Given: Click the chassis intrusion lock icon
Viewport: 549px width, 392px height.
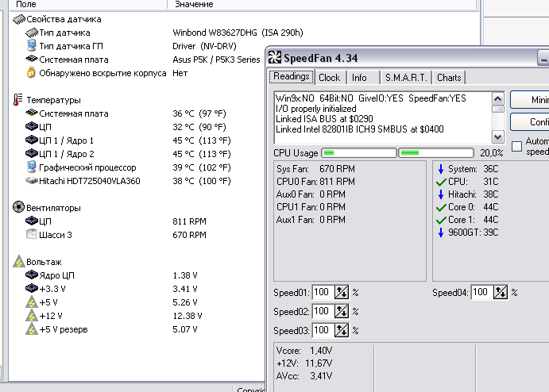Looking at the screenshot, I should pyautogui.click(x=31, y=72).
